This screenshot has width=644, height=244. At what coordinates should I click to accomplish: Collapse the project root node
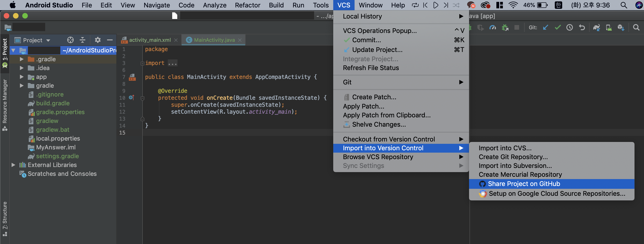point(13,50)
